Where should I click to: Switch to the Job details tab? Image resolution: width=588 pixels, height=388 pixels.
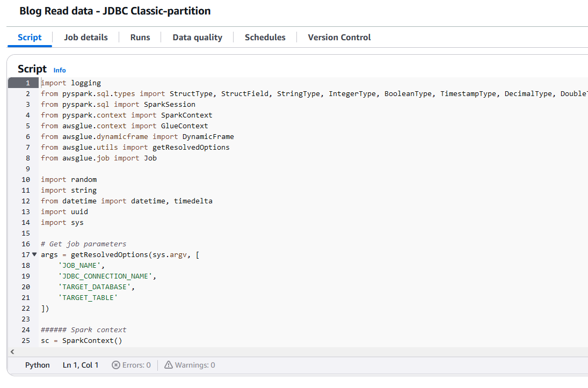[x=86, y=38]
